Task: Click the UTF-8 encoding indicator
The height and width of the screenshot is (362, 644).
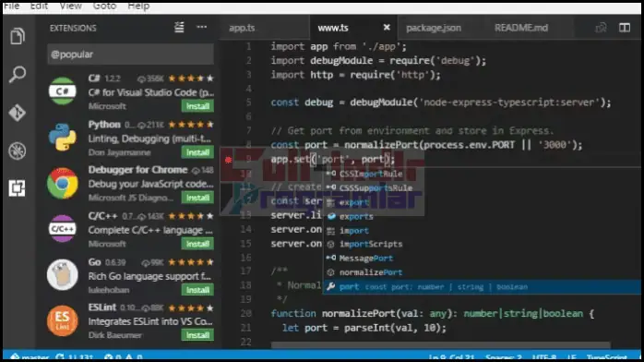Action: point(544,357)
